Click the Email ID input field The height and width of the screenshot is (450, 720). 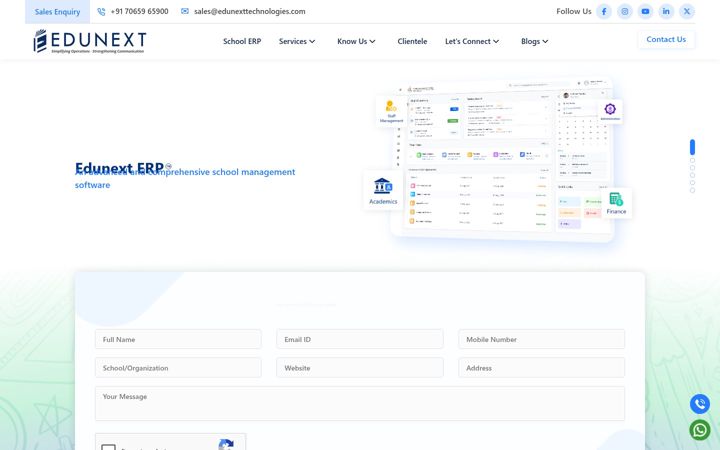coord(360,339)
